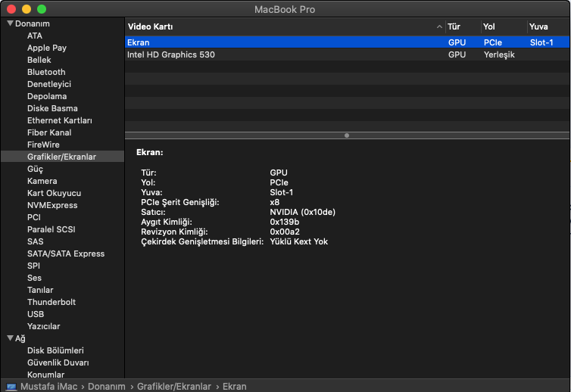571x392 pixels.
Task: Click the Video Kartı sort arrow
Action: 439,26
